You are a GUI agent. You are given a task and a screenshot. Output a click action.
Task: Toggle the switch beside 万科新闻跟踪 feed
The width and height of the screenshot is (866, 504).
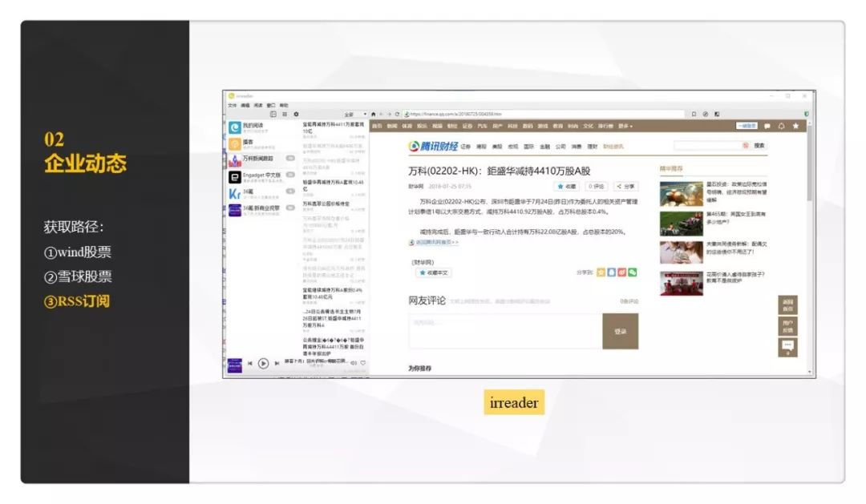point(290,159)
